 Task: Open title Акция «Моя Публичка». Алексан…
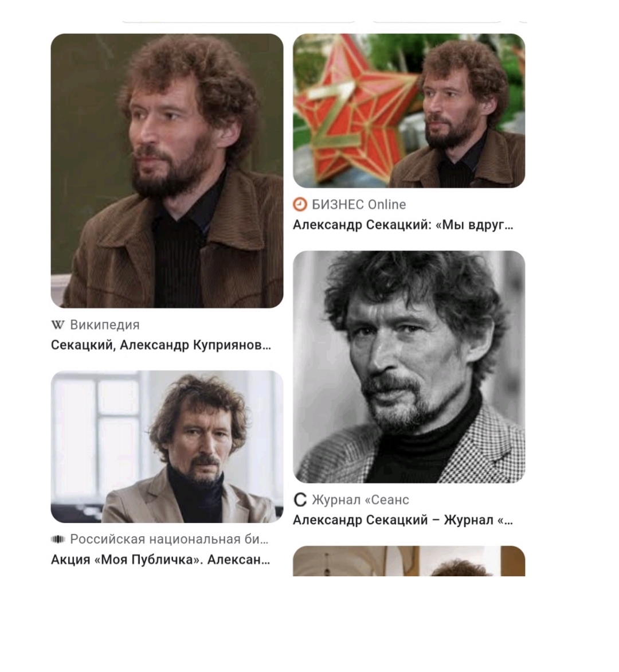point(160,560)
